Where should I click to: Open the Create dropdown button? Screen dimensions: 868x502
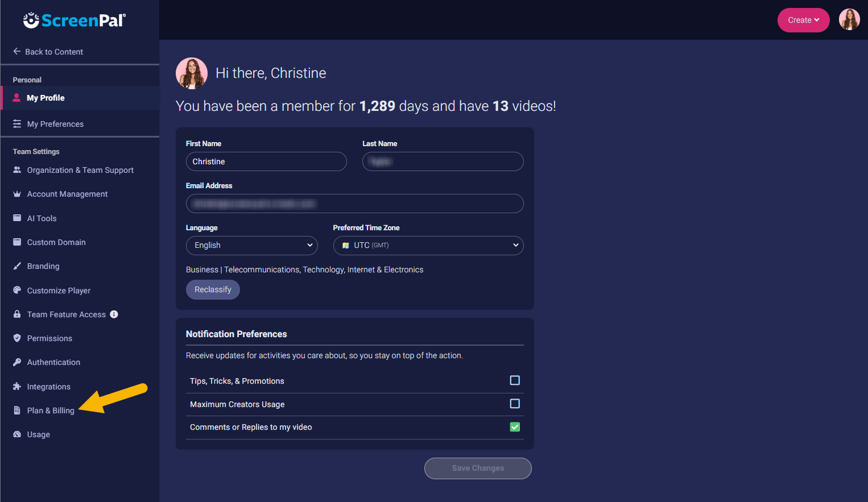(x=803, y=20)
